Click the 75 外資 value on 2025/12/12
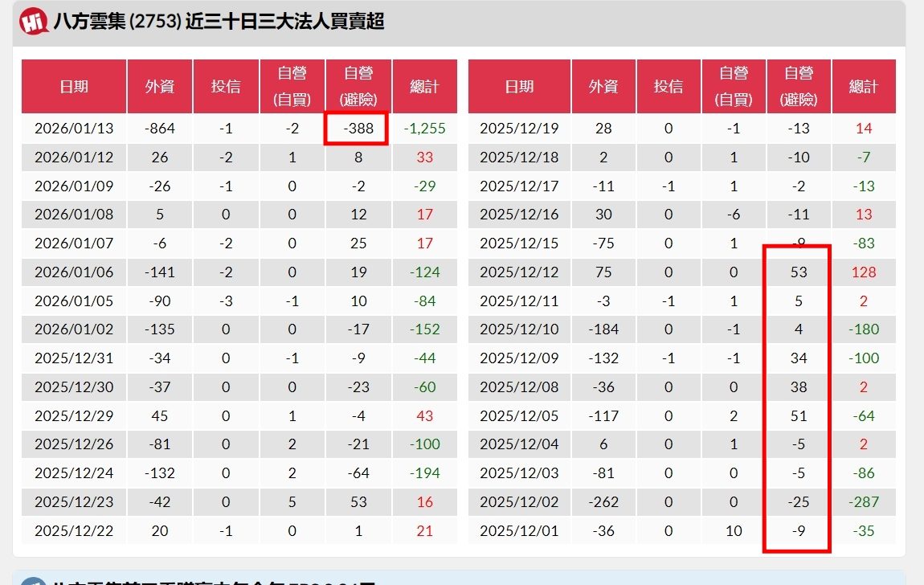 tap(603, 272)
